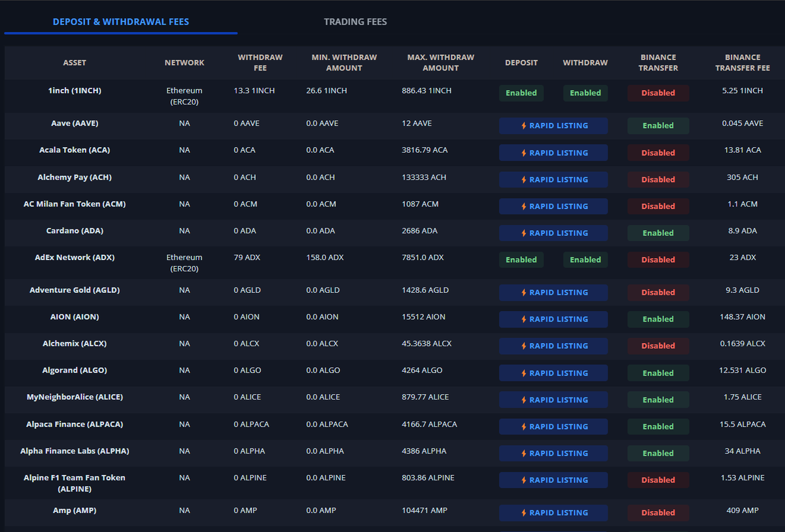
Task: Click the 45.3638 ALCX max withdraw value
Action: (427, 344)
